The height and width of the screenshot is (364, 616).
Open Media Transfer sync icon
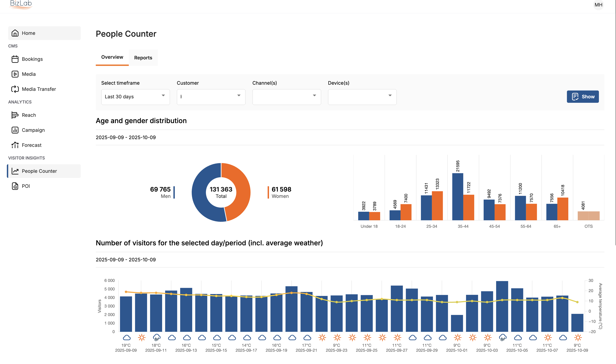(x=15, y=89)
